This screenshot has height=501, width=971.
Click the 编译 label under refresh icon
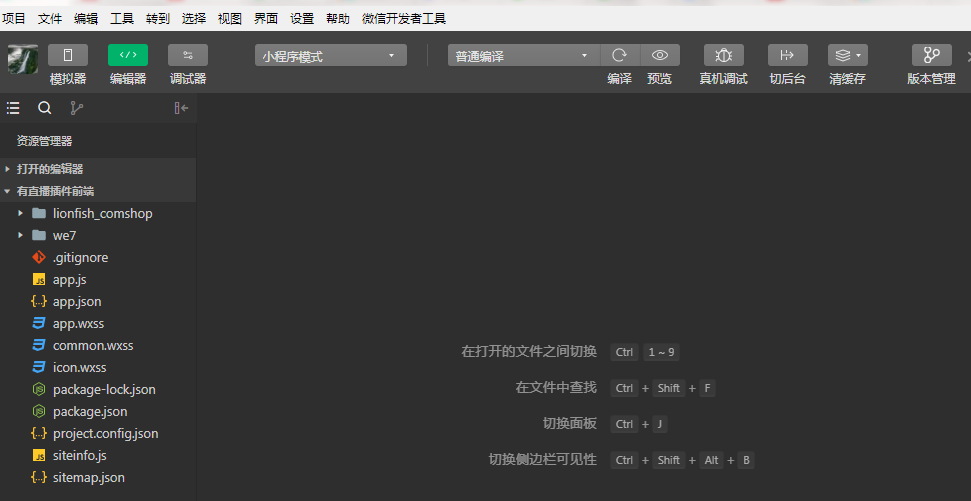point(620,79)
